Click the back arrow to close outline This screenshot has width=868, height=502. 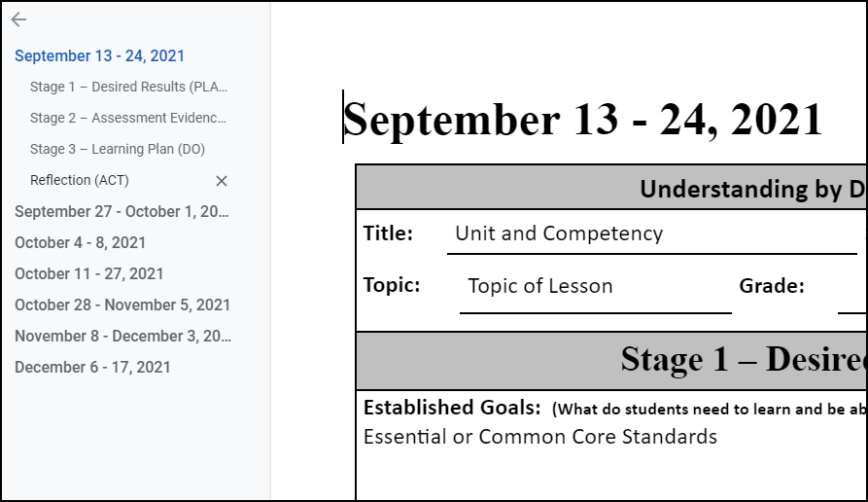pos(18,19)
